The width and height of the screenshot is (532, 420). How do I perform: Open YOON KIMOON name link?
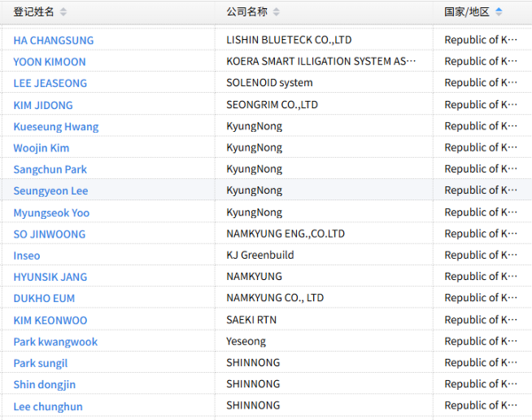pos(50,61)
